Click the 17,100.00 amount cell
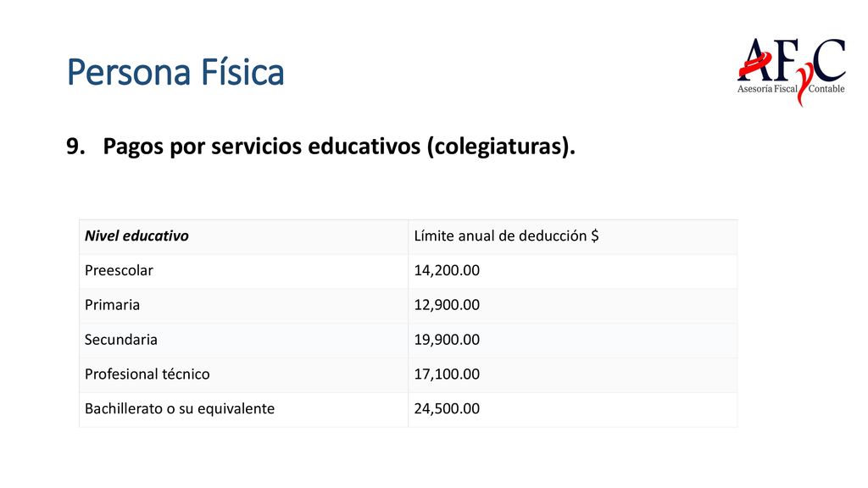Viewport: 868px width, 488px height. [573, 374]
